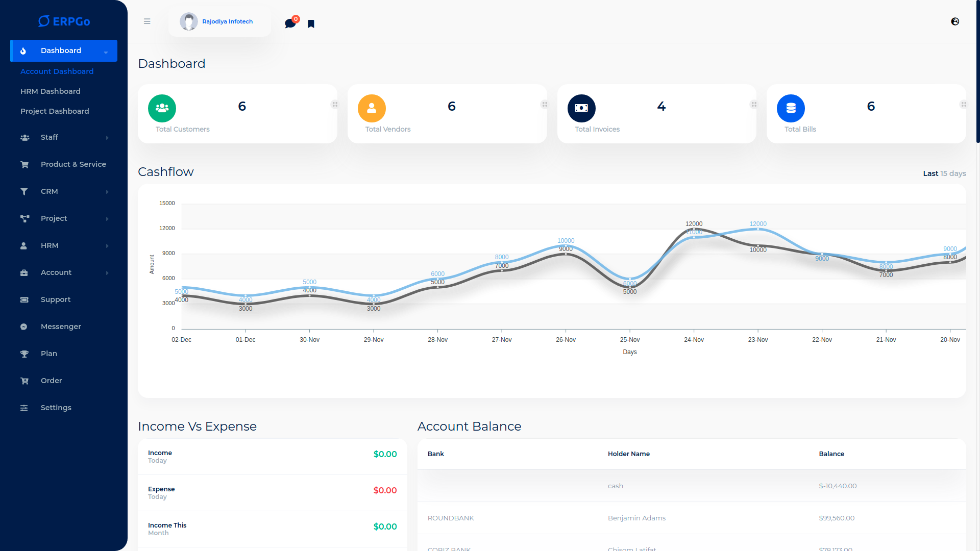Open HRM Dashboard submenu item
Viewport: 980px width, 551px height.
[51, 91]
